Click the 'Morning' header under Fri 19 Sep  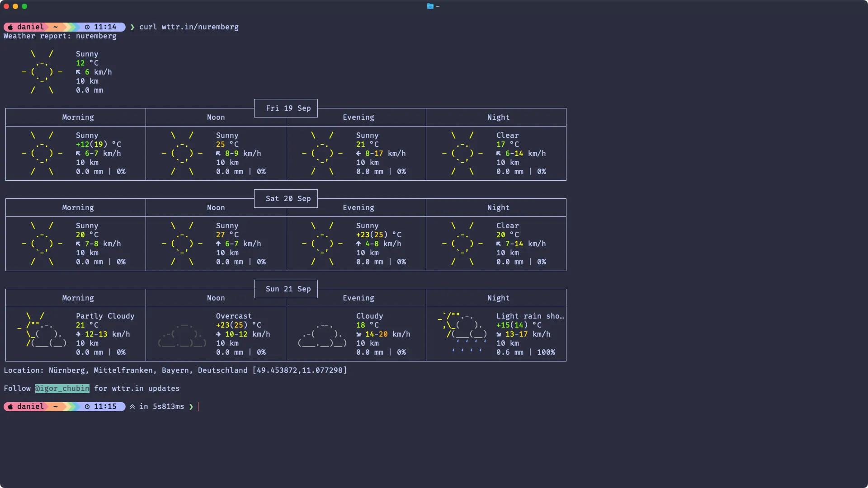click(78, 117)
